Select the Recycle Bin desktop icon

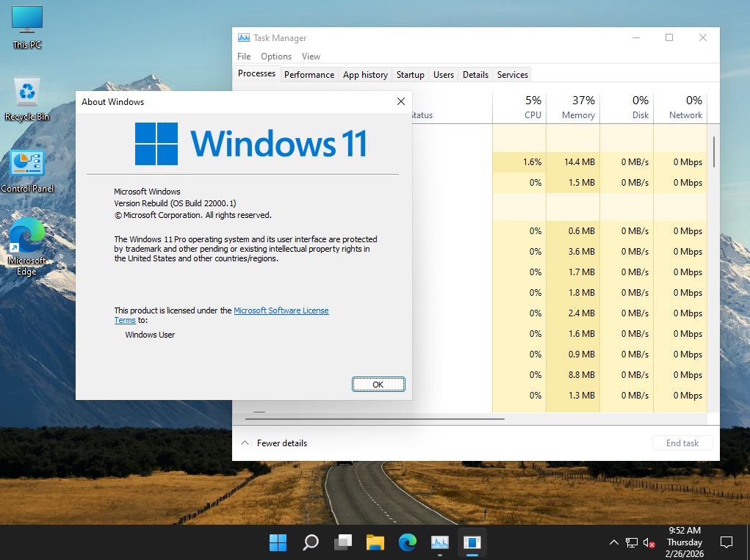[27, 98]
